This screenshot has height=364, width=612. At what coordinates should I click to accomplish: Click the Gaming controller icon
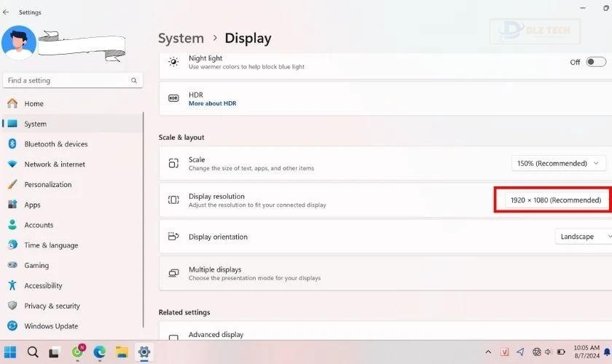point(12,265)
